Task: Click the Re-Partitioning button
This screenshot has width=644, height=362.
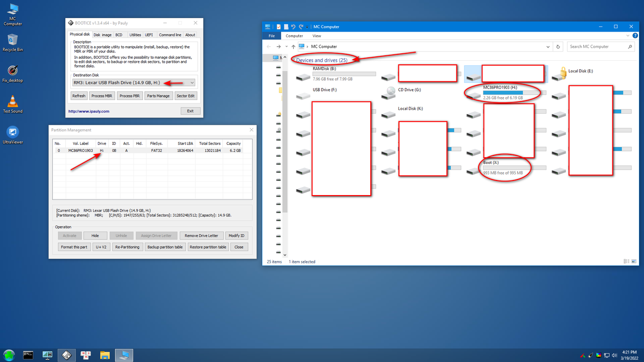Action: click(x=127, y=247)
